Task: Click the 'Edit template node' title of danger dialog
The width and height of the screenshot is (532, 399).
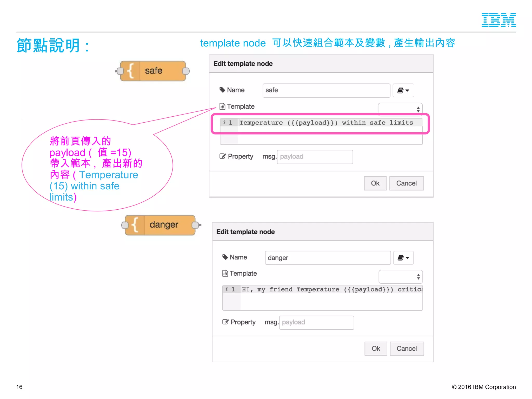Action: click(245, 232)
